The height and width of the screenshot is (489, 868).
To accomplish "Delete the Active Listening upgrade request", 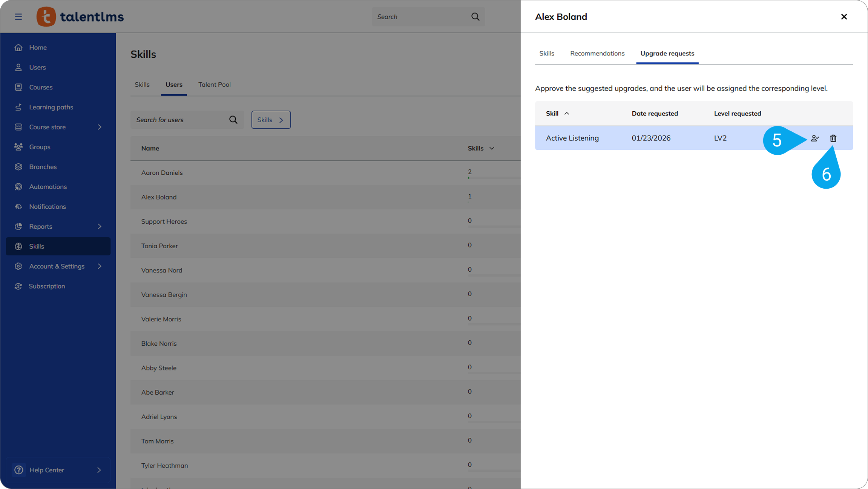I will click(x=833, y=138).
